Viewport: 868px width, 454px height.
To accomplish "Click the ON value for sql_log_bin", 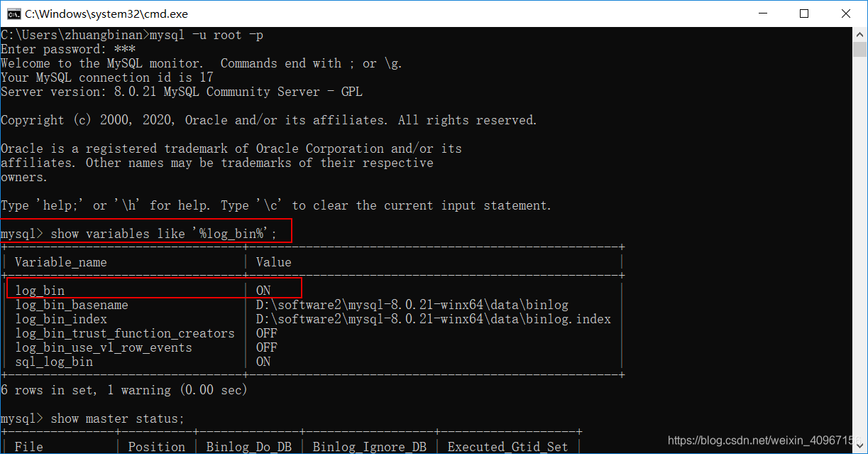I will click(263, 362).
